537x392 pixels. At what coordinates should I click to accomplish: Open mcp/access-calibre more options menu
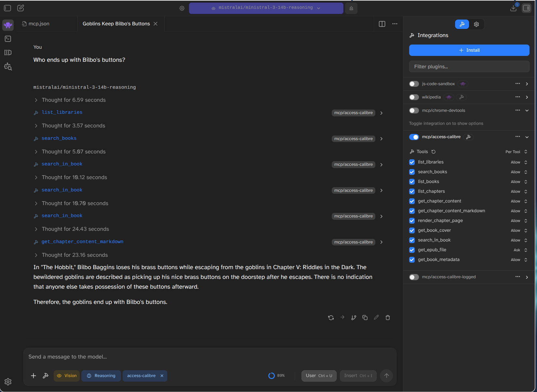point(517,137)
